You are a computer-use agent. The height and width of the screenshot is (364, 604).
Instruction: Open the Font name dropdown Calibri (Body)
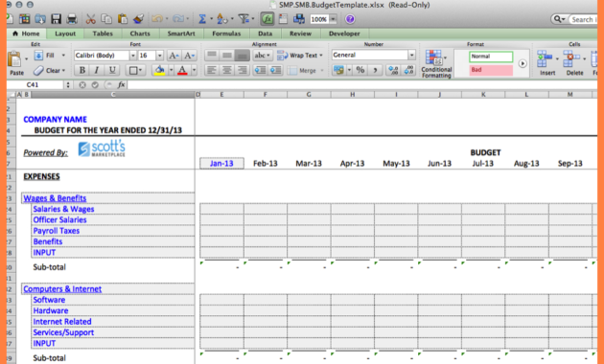pyautogui.click(x=132, y=56)
